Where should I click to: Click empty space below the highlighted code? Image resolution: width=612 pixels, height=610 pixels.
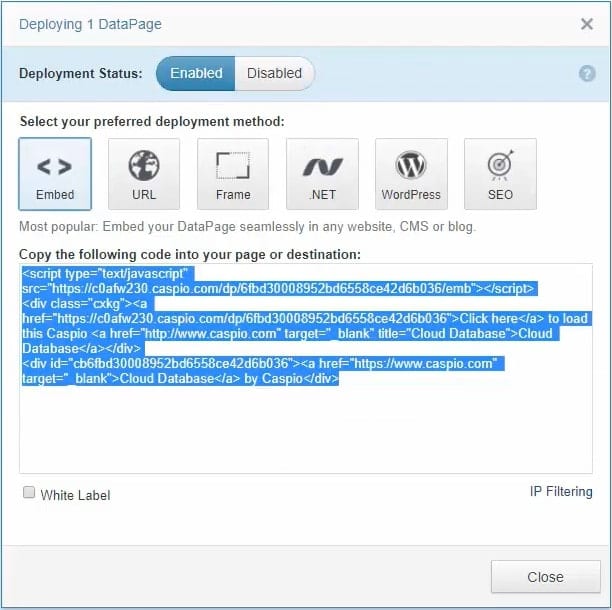pos(305,430)
